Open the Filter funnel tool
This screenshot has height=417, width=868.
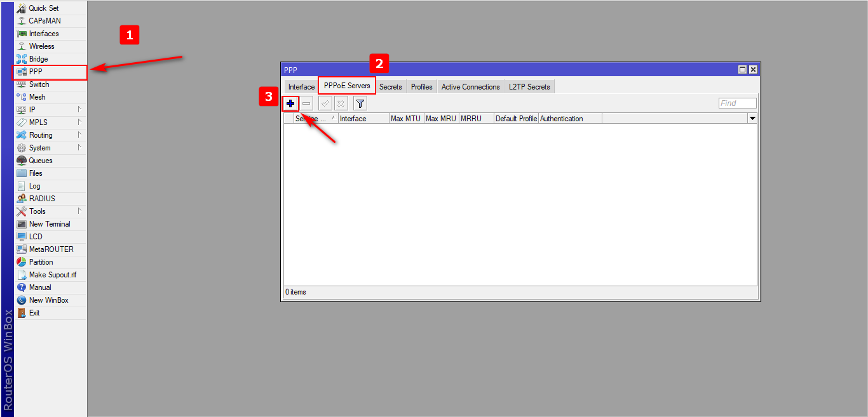[360, 103]
